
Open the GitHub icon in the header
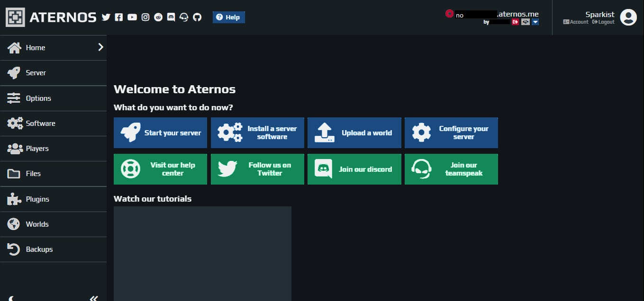coord(197,17)
